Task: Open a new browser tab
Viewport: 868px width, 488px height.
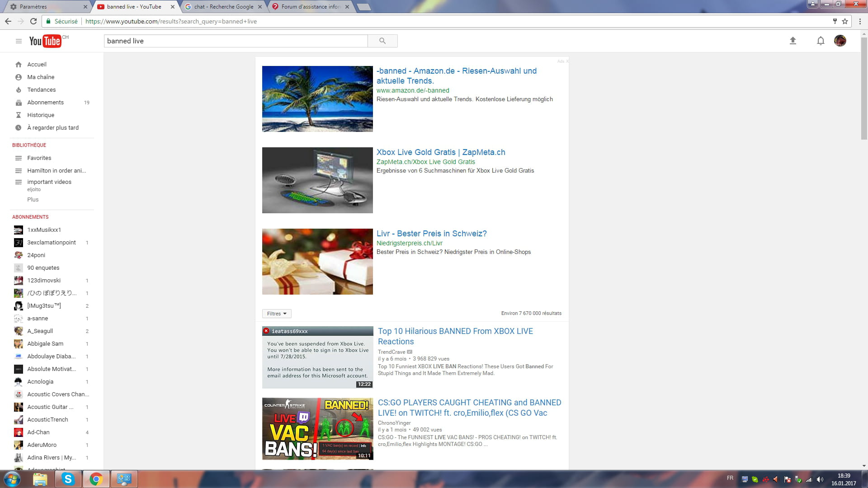Action: pyautogui.click(x=363, y=7)
